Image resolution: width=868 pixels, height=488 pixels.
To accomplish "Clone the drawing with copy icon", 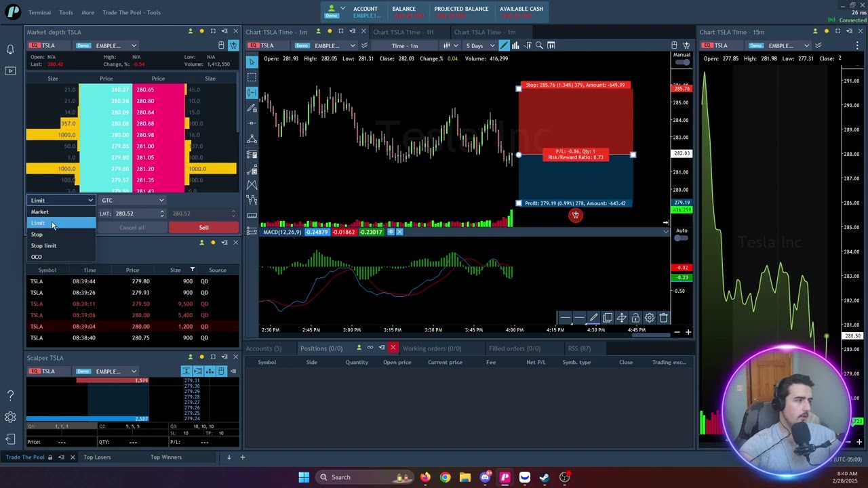I will [x=608, y=318].
